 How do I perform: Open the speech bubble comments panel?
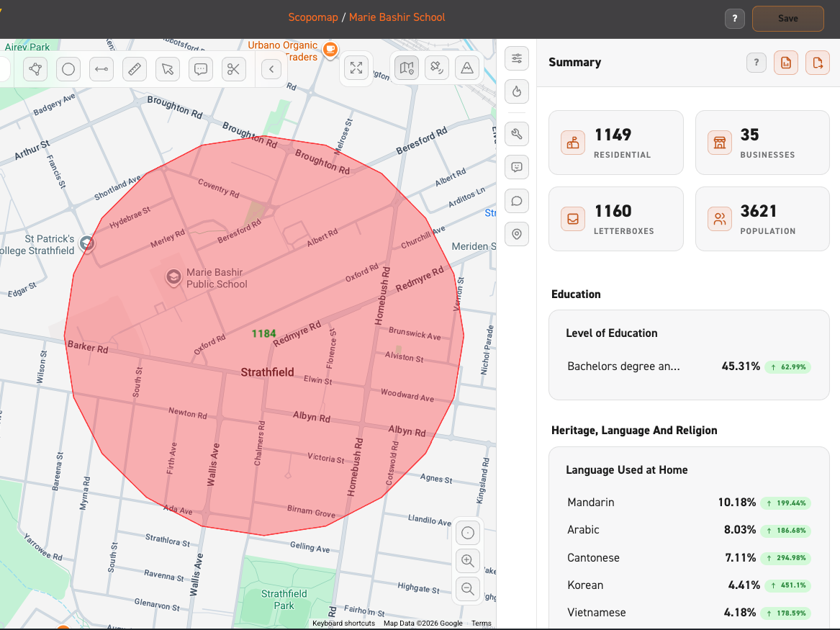[517, 201]
